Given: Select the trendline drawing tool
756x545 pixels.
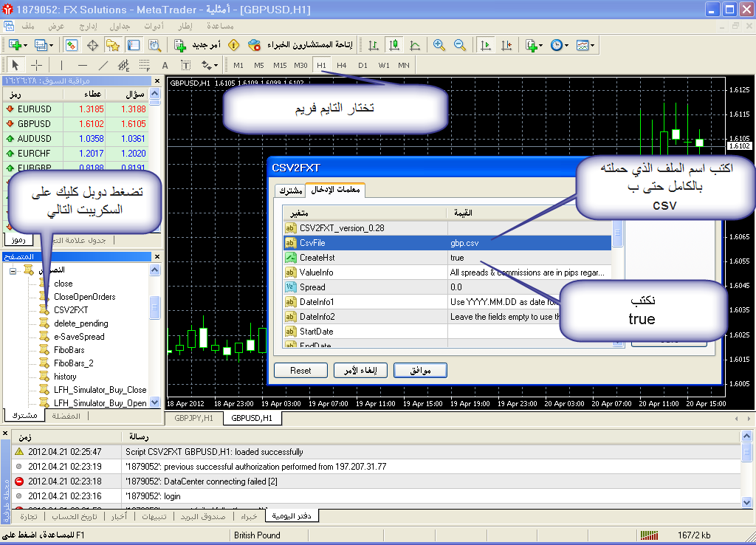Looking at the screenshot, I should coord(103,65).
